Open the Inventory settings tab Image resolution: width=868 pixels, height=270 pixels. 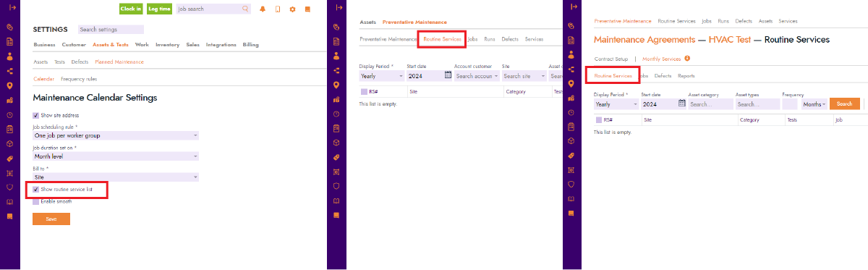[167, 45]
